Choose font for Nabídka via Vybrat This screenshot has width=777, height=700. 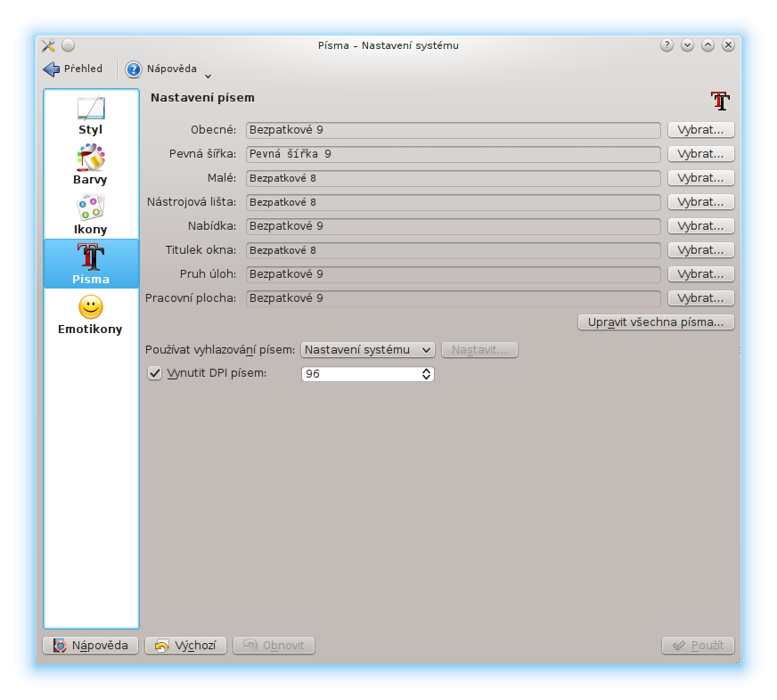pos(700,226)
